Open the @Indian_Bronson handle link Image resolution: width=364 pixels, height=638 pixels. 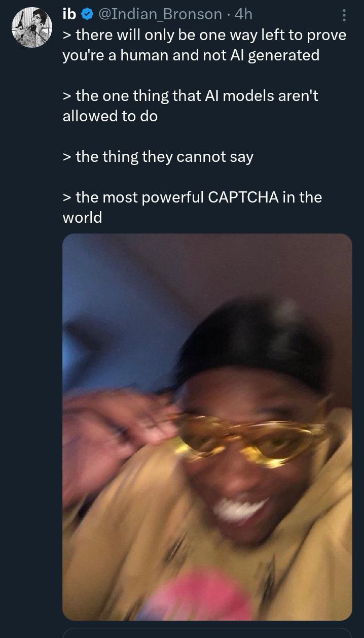[159, 15]
